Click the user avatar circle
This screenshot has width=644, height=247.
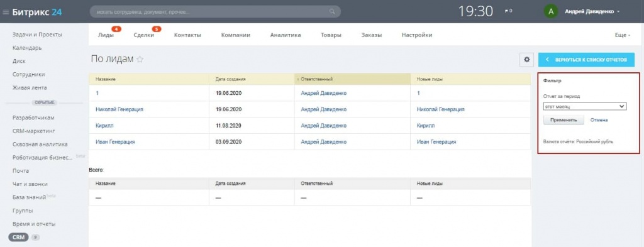click(x=551, y=11)
